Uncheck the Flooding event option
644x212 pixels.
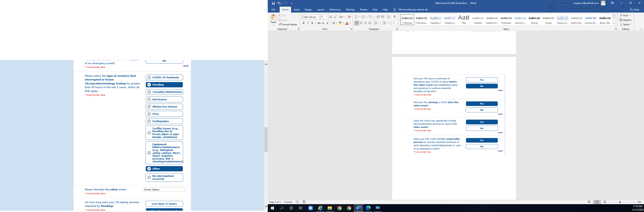tap(164, 85)
